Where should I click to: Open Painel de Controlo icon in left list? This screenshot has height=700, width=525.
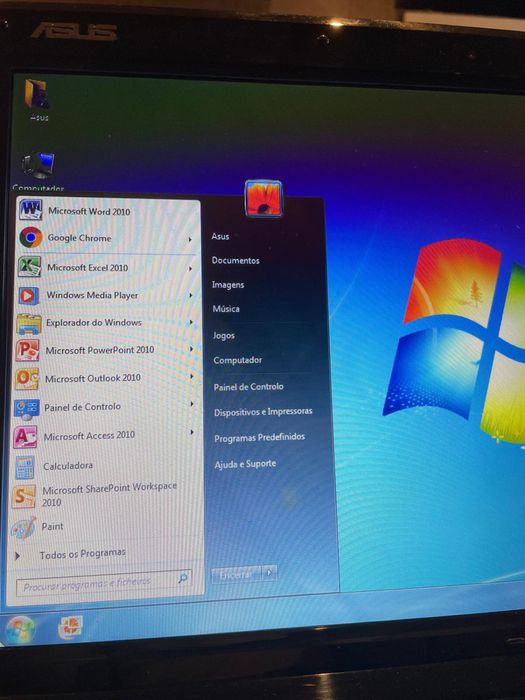point(26,408)
